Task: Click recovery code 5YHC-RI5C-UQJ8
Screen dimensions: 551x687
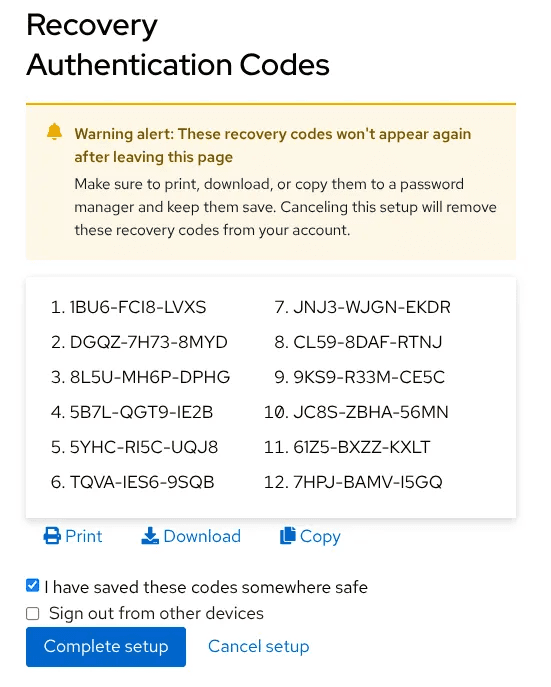Action: point(144,447)
